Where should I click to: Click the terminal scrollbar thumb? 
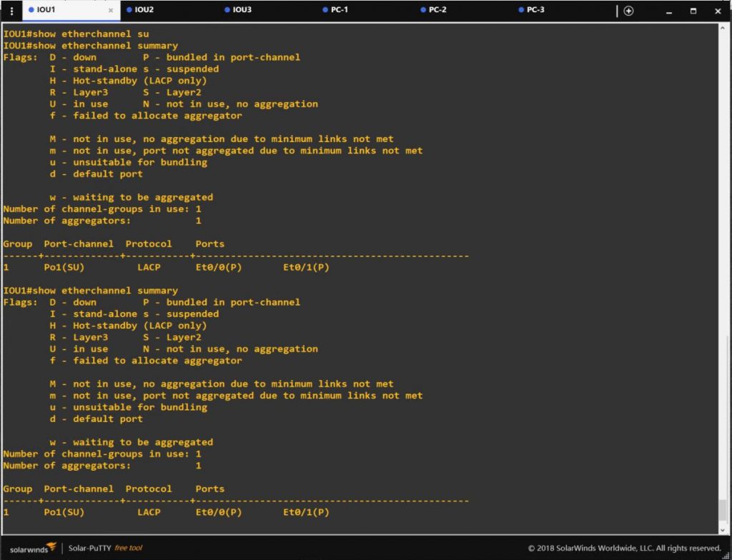723,510
